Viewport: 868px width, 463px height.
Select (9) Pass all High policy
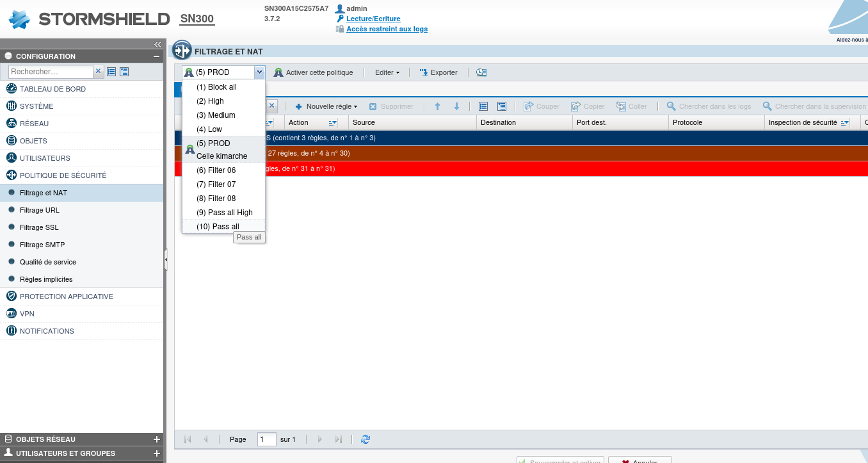(223, 213)
